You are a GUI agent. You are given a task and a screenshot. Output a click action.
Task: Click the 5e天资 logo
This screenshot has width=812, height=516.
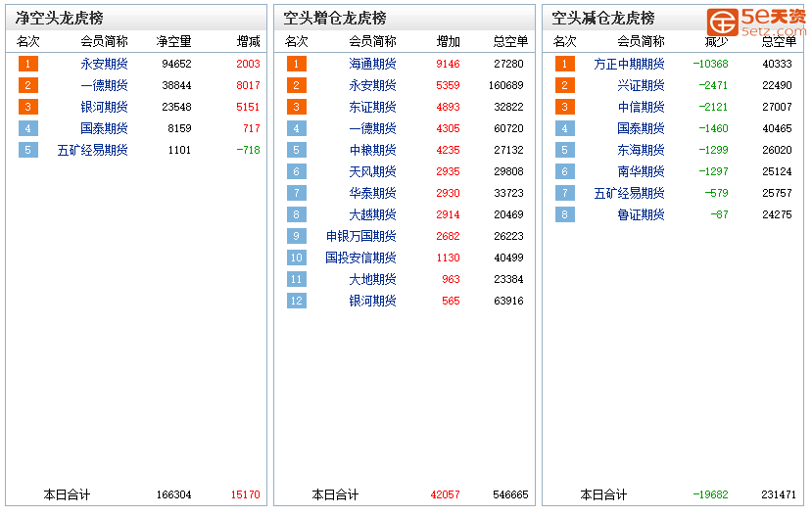pyautogui.click(x=756, y=22)
